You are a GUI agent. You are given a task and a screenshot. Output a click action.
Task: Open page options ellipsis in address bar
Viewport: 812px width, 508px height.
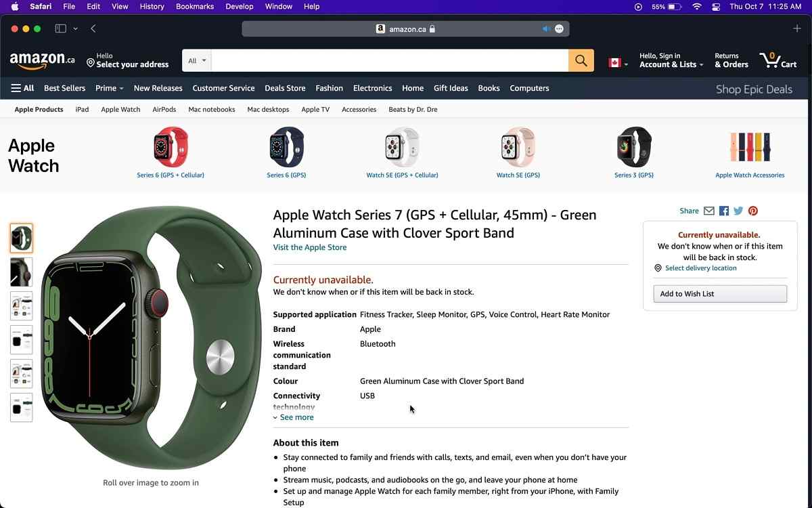pyautogui.click(x=559, y=28)
